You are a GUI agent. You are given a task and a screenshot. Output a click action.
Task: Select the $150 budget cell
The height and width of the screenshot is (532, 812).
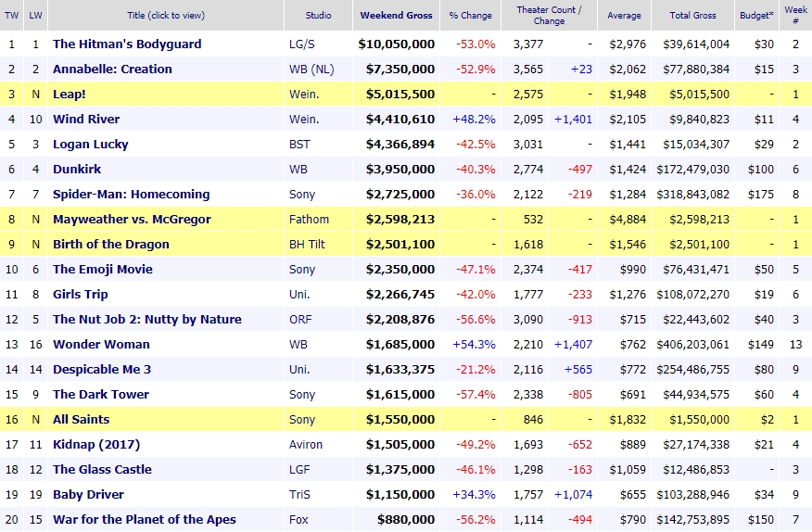pyautogui.click(x=761, y=520)
